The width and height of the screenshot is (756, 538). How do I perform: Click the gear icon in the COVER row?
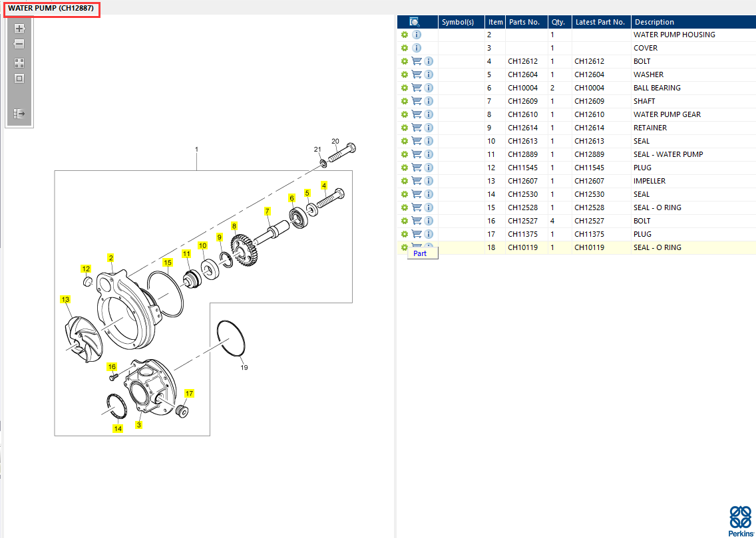coord(405,48)
